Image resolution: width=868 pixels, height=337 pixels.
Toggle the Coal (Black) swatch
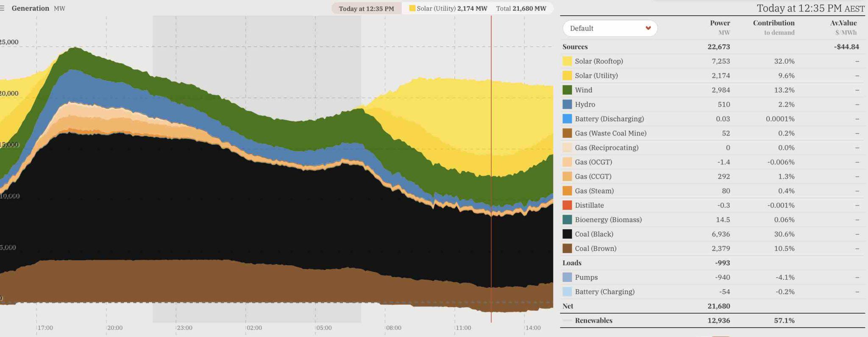567,234
